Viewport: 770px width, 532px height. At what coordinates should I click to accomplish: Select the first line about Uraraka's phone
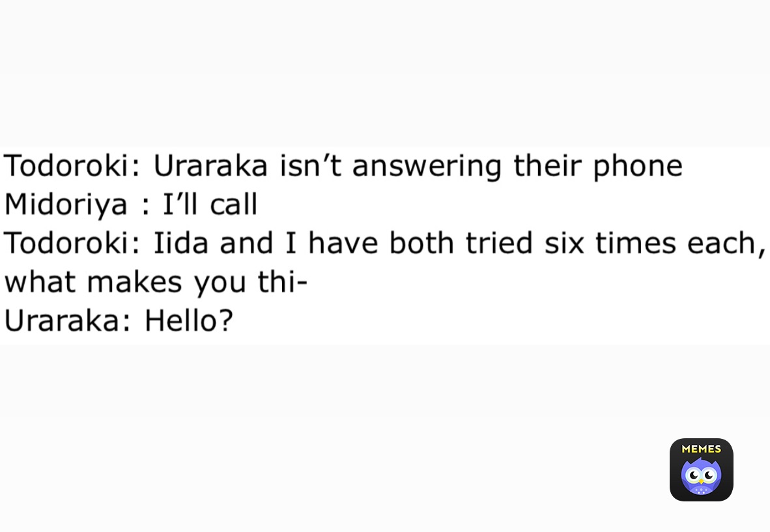point(343,167)
